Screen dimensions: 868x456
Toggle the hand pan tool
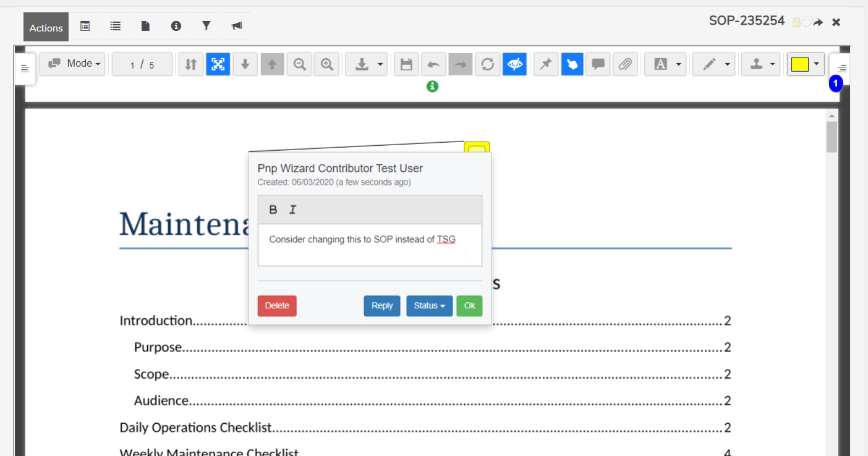coord(572,64)
